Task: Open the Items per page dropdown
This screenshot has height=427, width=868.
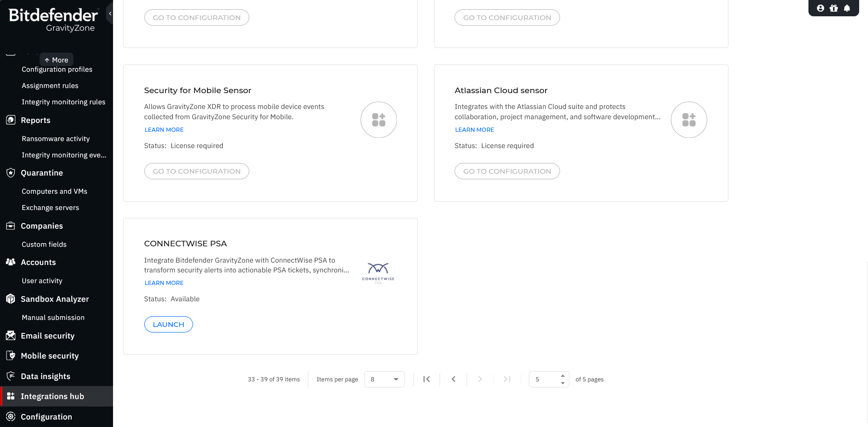Action: tap(384, 379)
